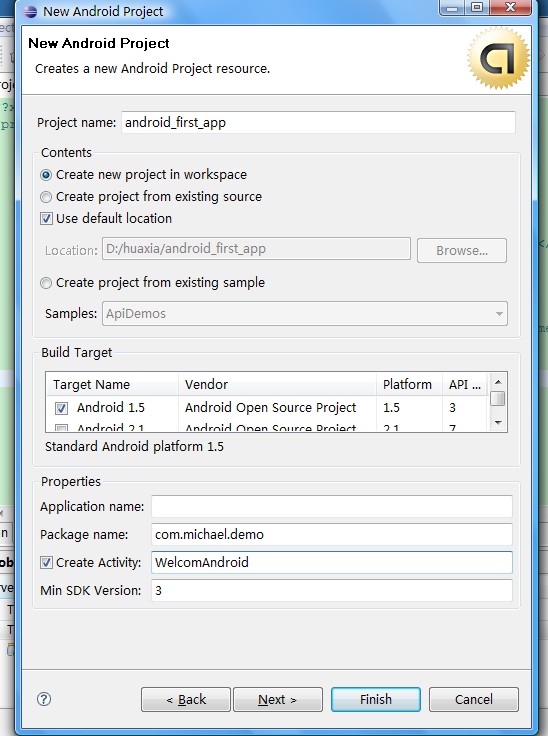This screenshot has height=736, width=548.
Task: Click the Android gold badge logo
Action: pyautogui.click(x=498, y=58)
